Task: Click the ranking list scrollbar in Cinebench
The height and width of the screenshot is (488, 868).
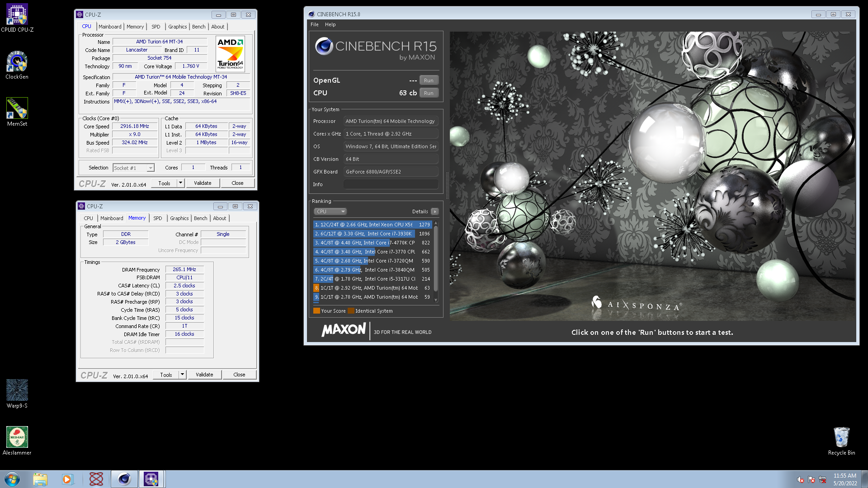Action: tap(436, 258)
